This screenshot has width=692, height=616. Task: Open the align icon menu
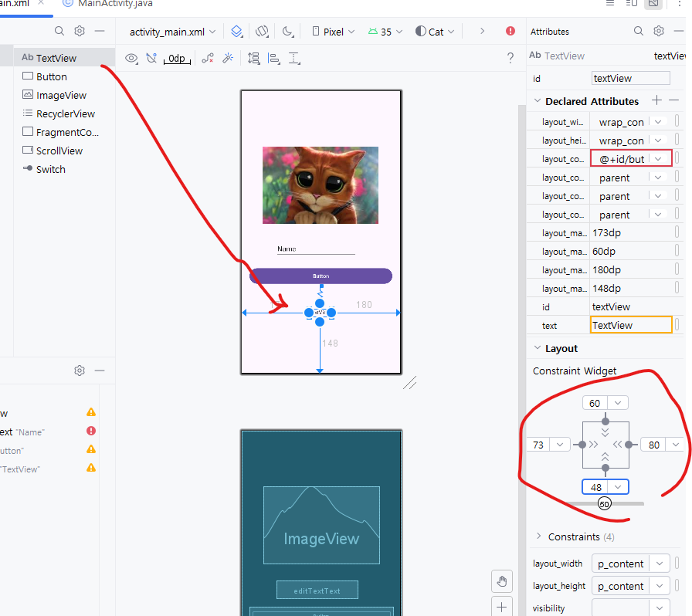274,58
